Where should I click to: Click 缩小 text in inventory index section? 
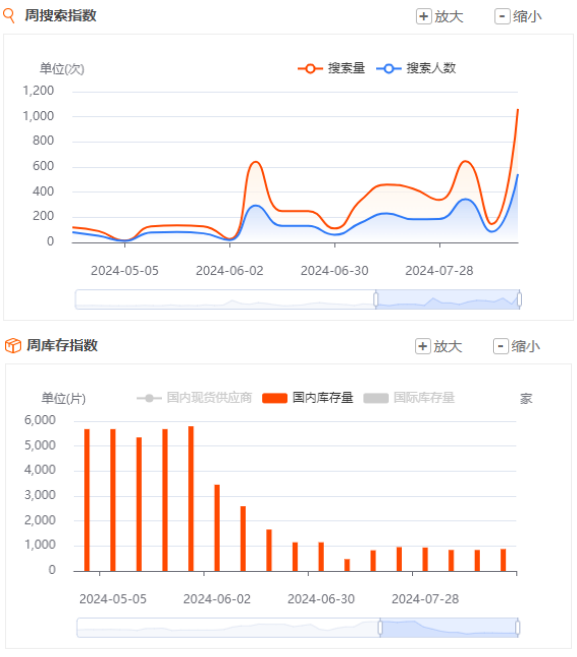point(525,347)
